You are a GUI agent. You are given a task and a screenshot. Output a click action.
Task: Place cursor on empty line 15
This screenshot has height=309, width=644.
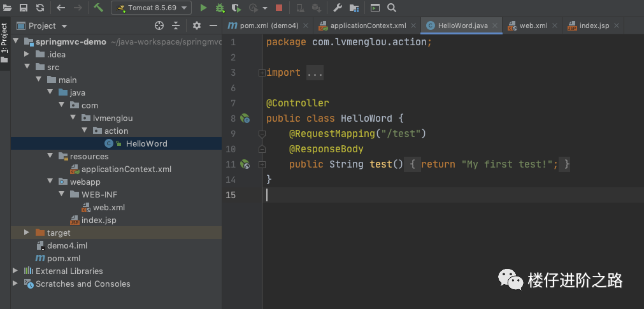[x=453, y=195]
